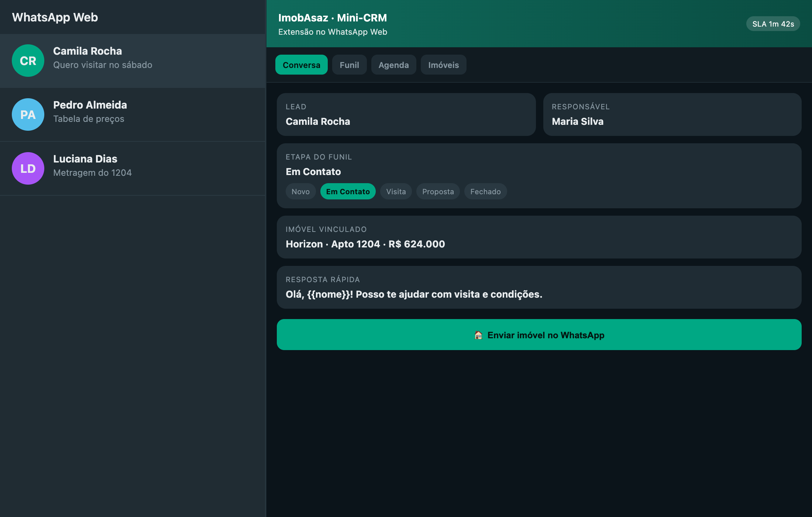Show the Imóveis tab
The image size is (812, 517).
[x=443, y=65]
